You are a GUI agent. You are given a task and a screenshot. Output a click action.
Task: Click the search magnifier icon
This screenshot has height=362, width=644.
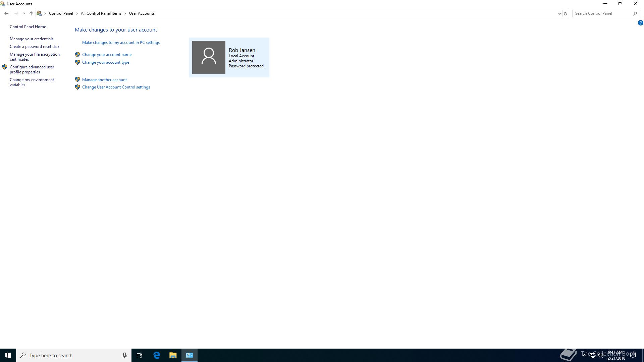click(635, 13)
